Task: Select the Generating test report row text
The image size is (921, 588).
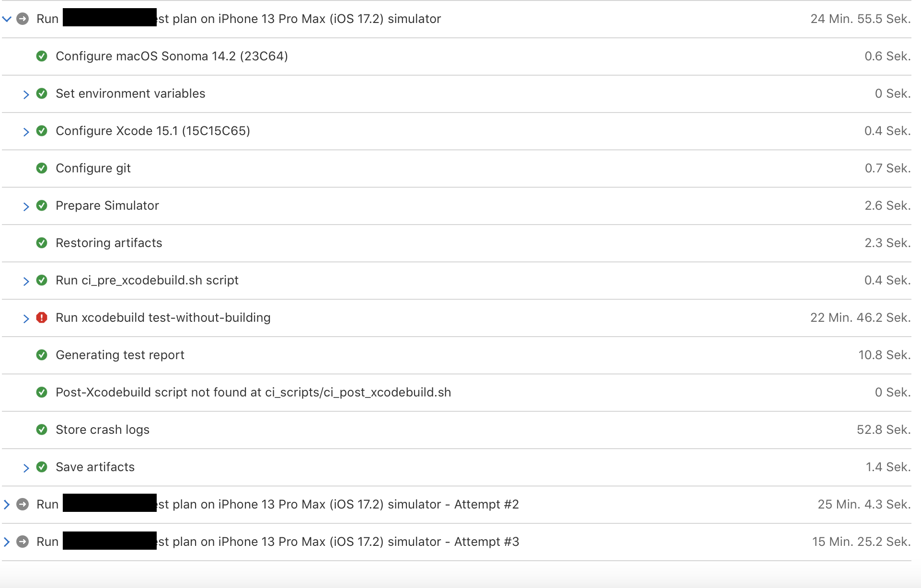Action: [120, 355]
